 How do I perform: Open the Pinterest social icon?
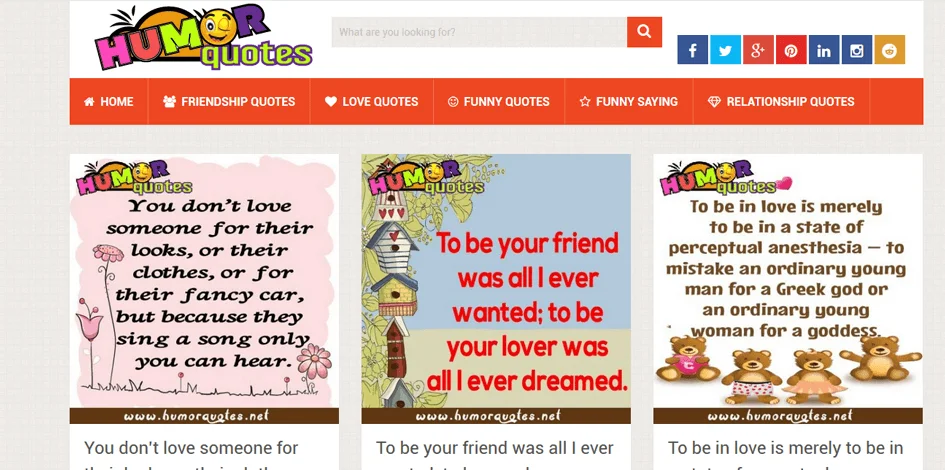[791, 49]
